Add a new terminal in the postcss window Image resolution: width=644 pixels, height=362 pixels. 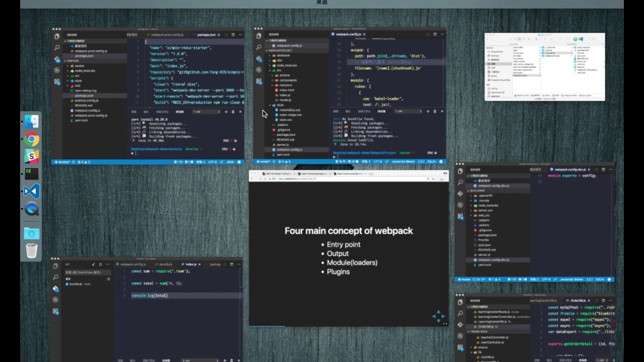226,112
